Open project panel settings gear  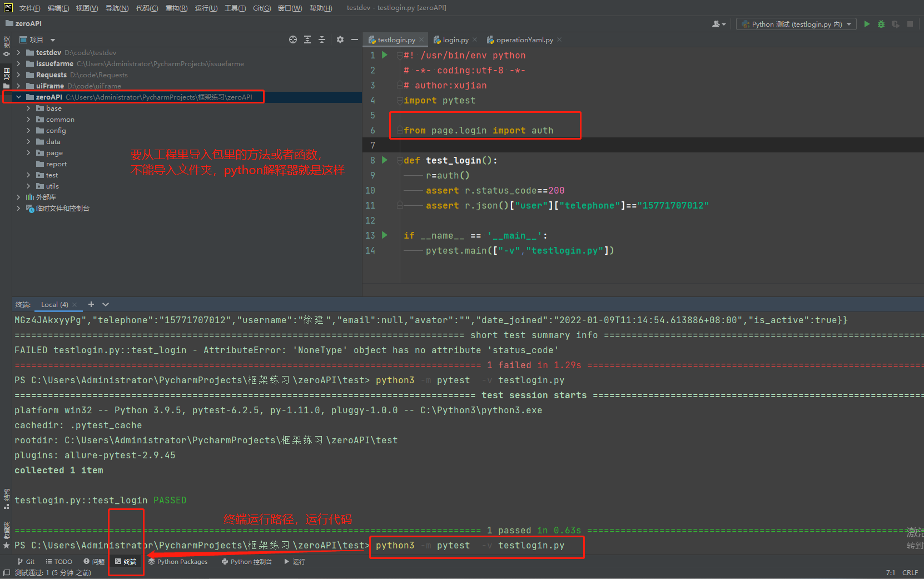340,39
